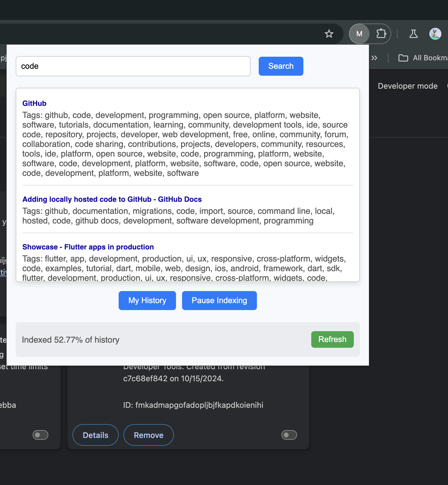
Task: Click the green Refresh button
Action: point(332,339)
